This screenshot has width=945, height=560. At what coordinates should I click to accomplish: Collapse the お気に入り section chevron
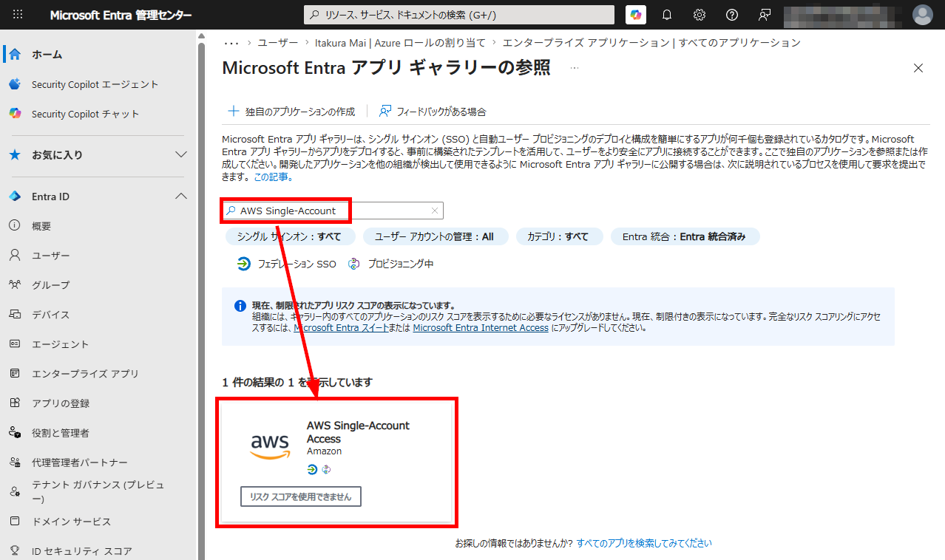click(180, 155)
